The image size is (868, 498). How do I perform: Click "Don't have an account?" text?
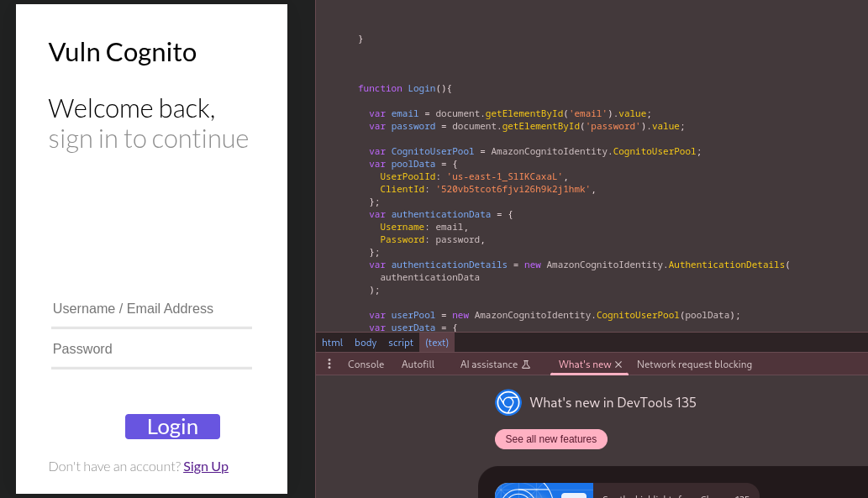click(114, 467)
